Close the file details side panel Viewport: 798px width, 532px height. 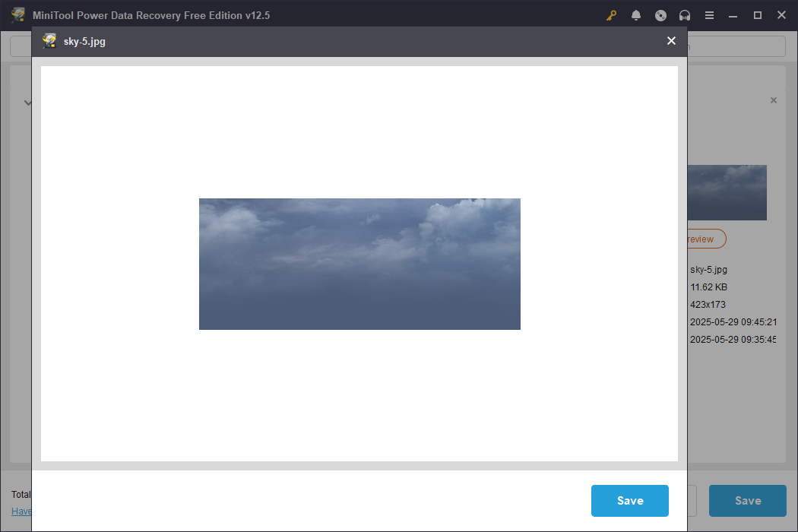[774, 100]
